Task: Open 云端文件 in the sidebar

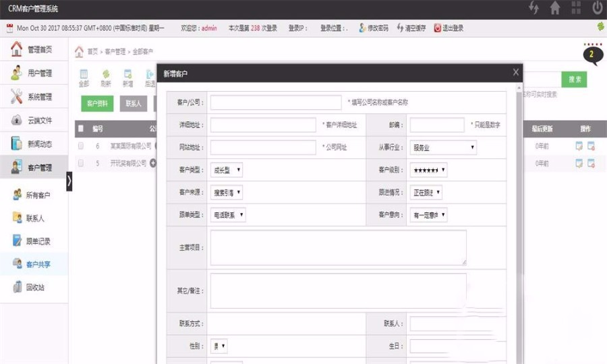Action: [34, 120]
